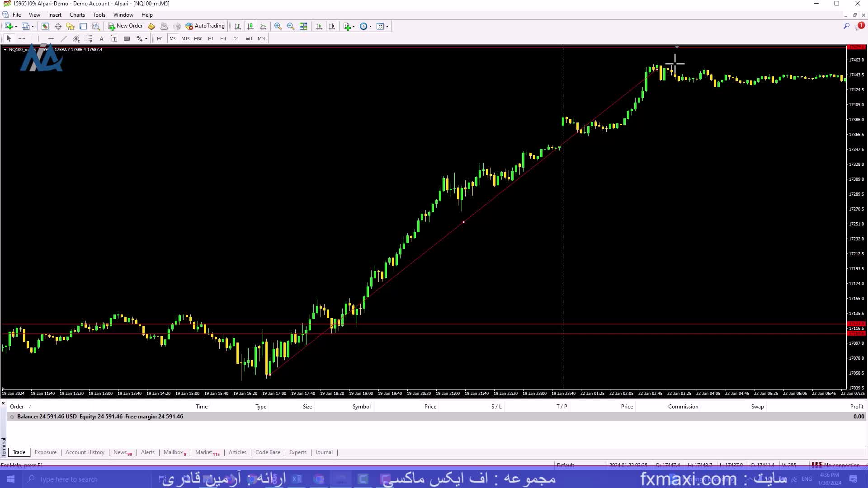Click the Zoom Out magnifier icon

click(x=291, y=26)
